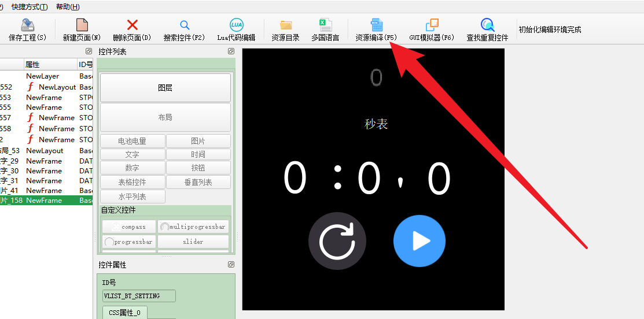Select row 557 NewFrame
This screenshot has height=319, width=644.
click(x=46, y=118)
